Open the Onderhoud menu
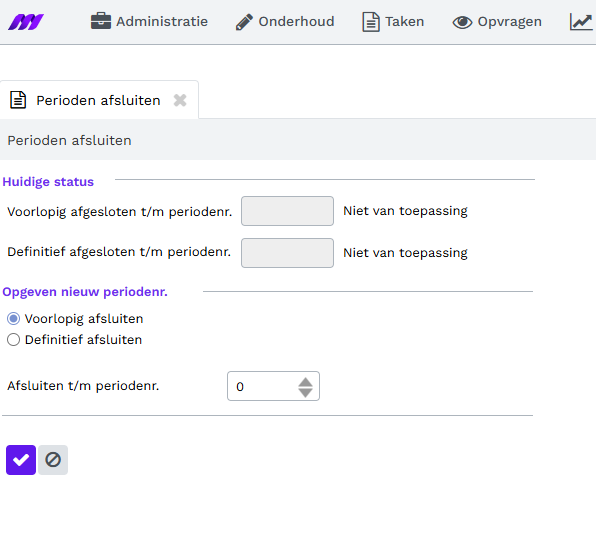The image size is (596, 548). [285, 22]
